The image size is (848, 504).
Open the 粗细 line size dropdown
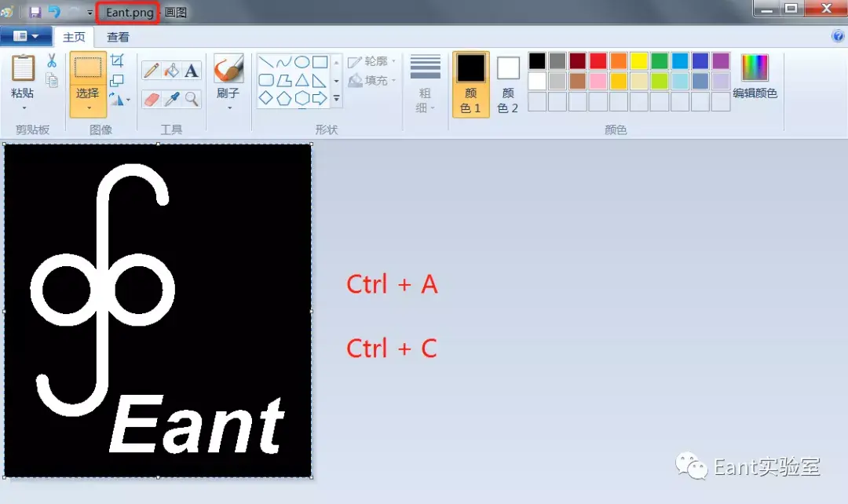pos(425,84)
